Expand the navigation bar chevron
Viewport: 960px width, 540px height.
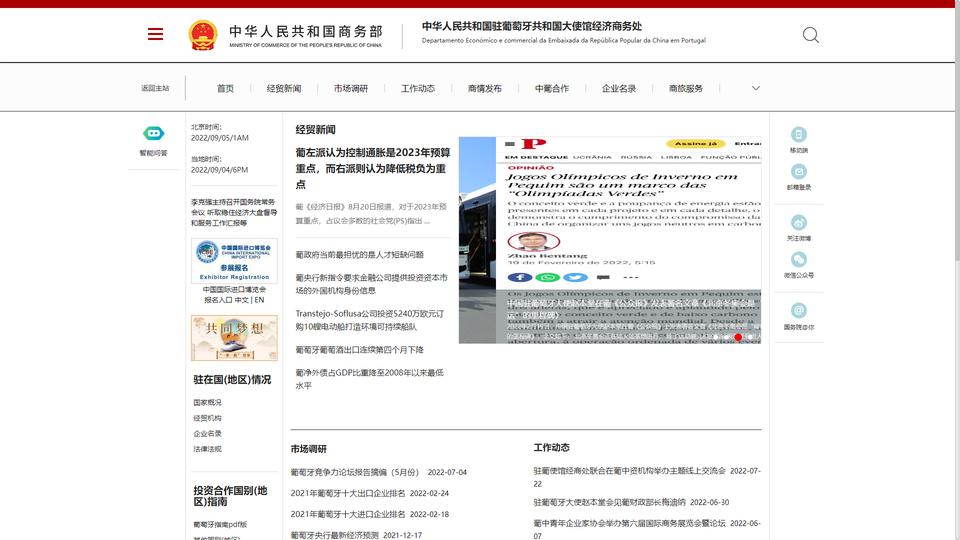(756, 88)
